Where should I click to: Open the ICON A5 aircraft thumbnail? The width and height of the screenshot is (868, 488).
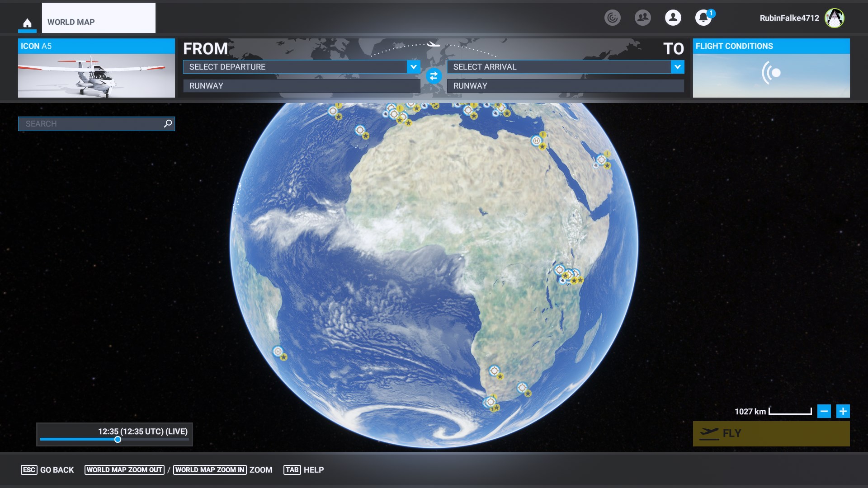pos(96,69)
